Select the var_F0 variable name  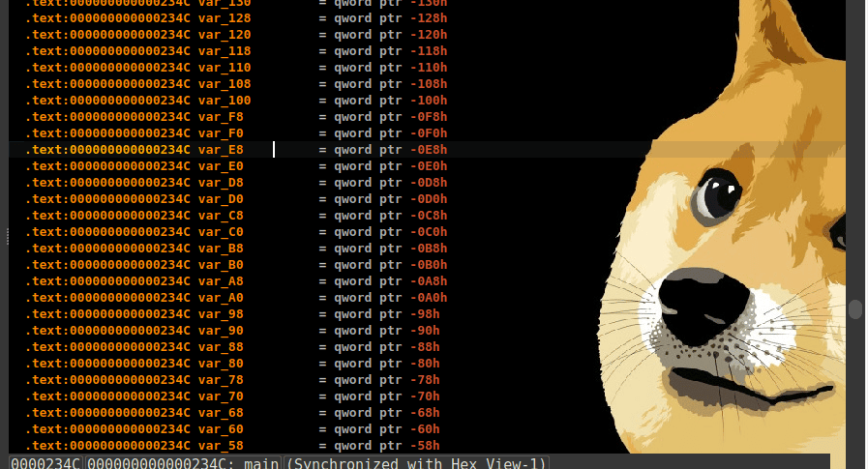221,133
